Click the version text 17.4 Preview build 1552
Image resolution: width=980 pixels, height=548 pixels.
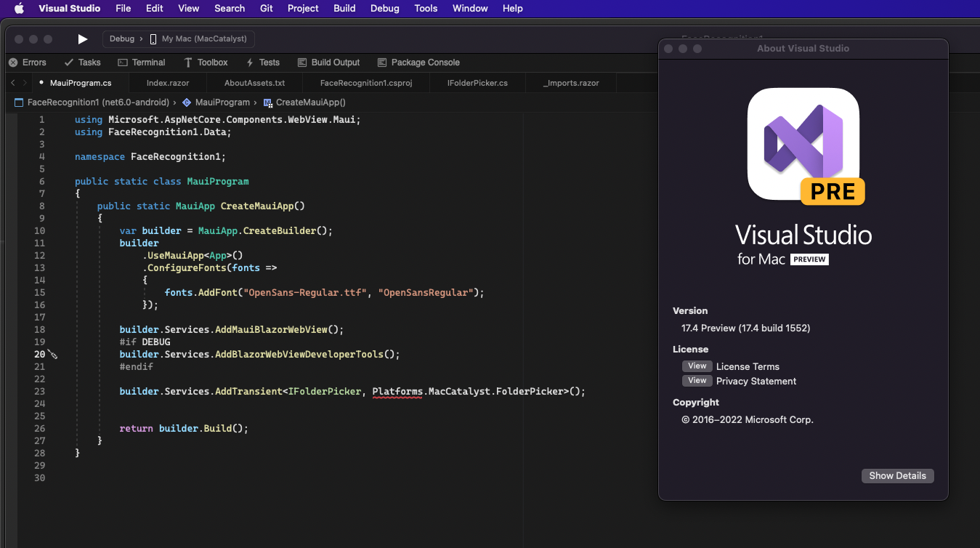(746, 329)
